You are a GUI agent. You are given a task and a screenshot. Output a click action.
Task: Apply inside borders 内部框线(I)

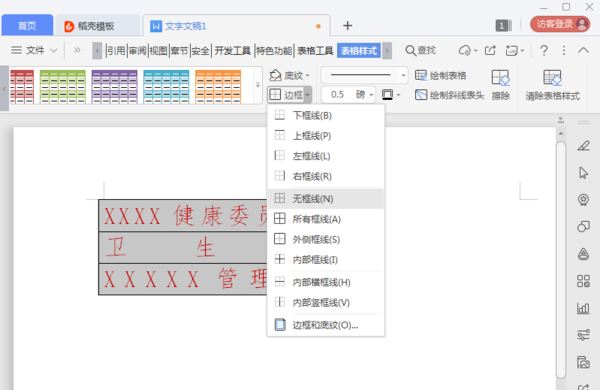pos(326,259)
